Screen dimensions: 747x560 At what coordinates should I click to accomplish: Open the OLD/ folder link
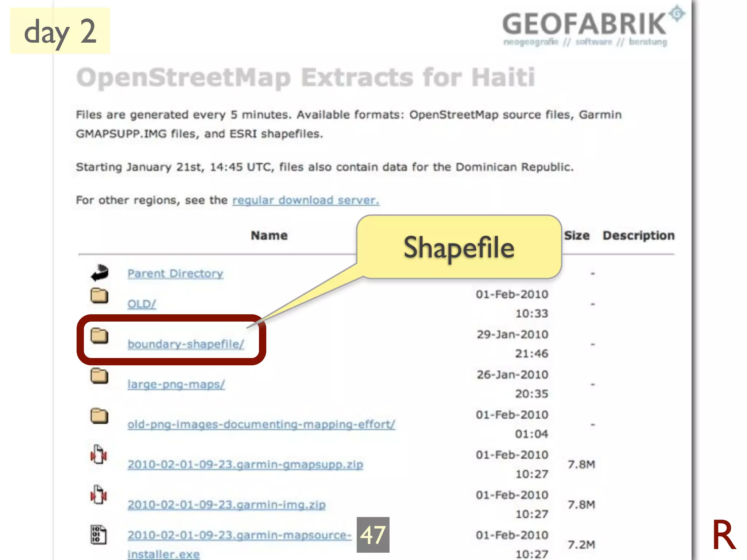click(x=142, y=304)
